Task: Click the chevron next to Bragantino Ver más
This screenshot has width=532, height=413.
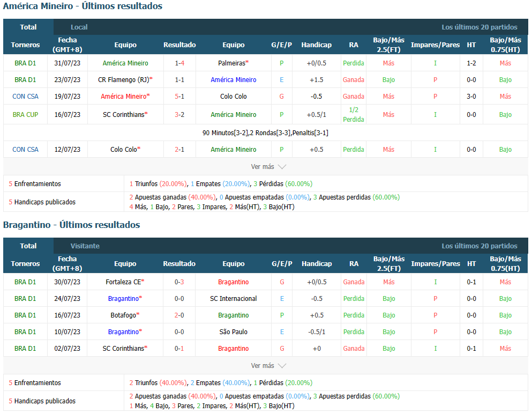Action: 282,366
